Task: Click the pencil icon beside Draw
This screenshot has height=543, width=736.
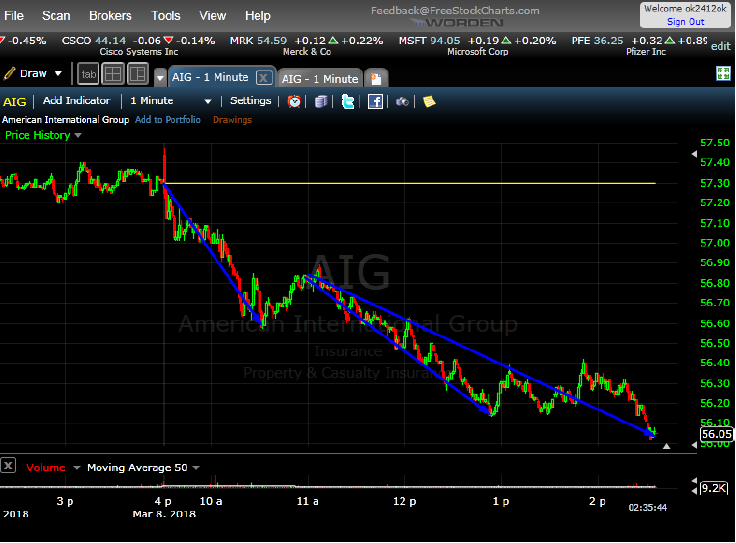Action: pyautogui.click(x=9, y=73)
